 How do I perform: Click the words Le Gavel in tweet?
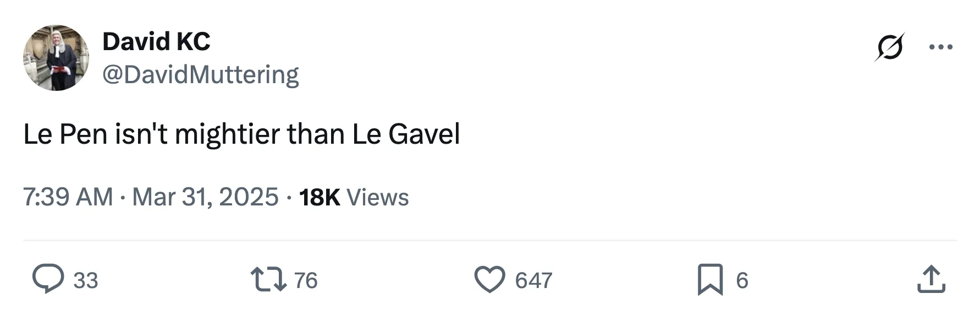[x=406, y=134]
